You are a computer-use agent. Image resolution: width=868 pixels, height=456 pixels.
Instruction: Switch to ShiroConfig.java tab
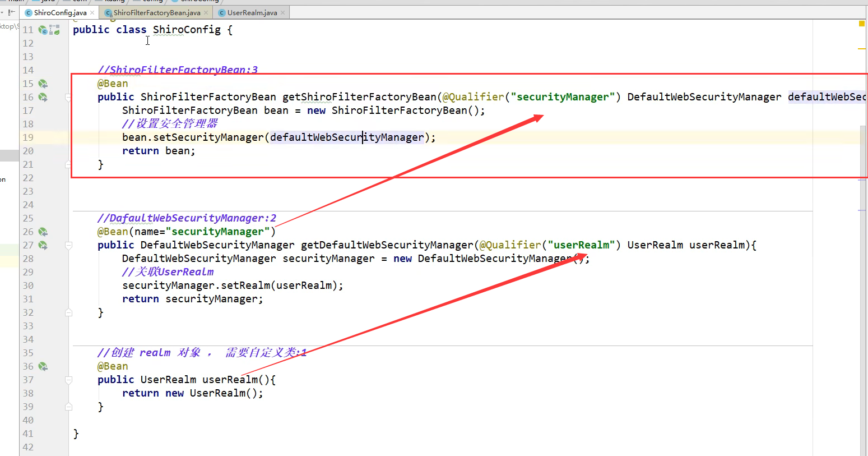60,12
